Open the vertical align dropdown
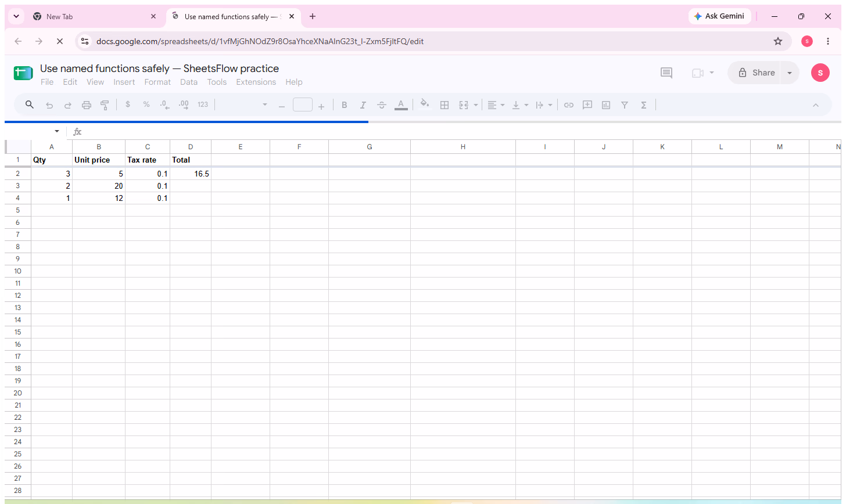 tap(520, 105)
